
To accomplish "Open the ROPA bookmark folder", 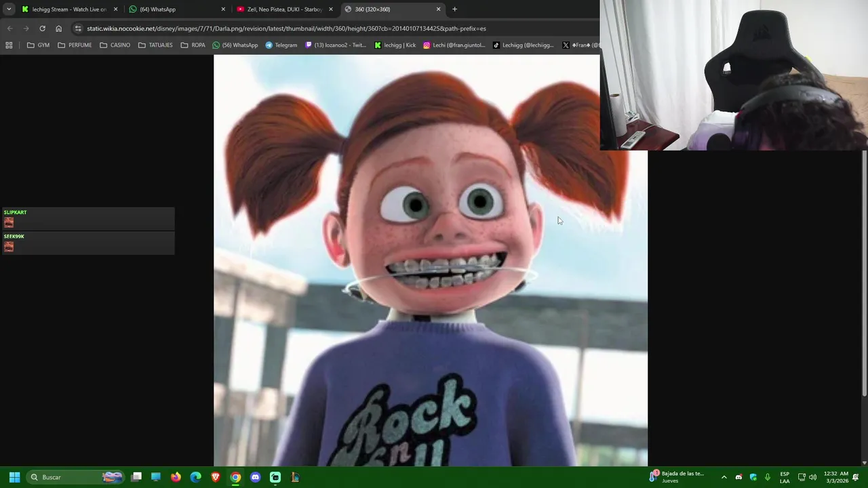I will (193, 45).
